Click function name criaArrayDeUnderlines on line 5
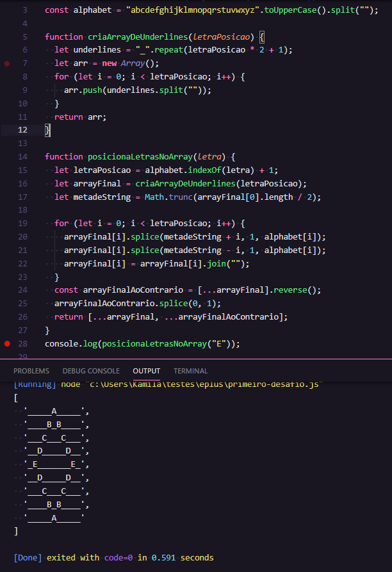 click(x=138, y=37)
